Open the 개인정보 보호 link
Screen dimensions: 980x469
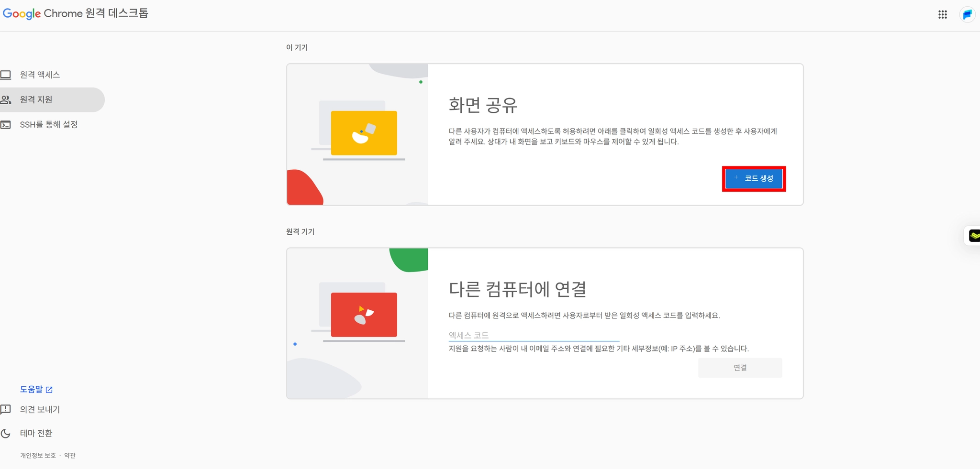38,455
